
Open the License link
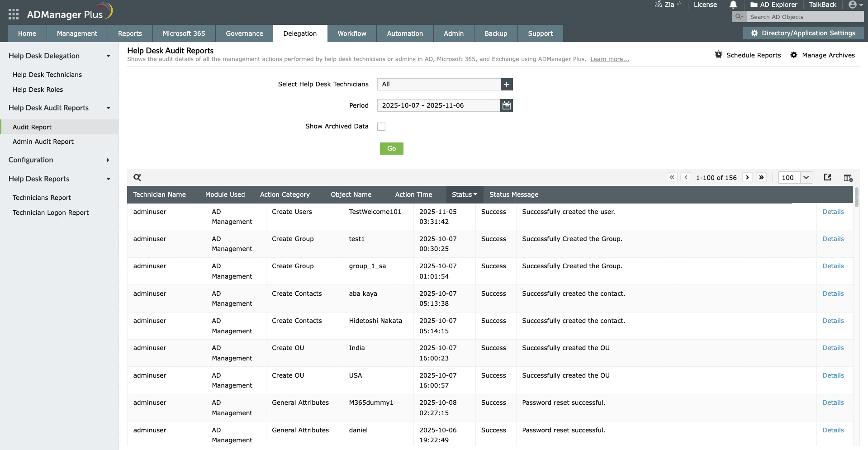coord(705,5)
